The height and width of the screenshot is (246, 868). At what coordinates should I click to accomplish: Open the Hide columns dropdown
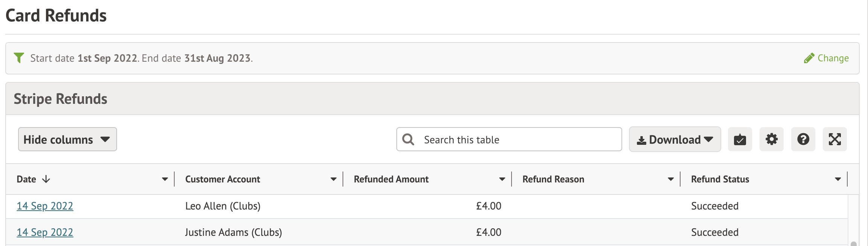point(67,140)
